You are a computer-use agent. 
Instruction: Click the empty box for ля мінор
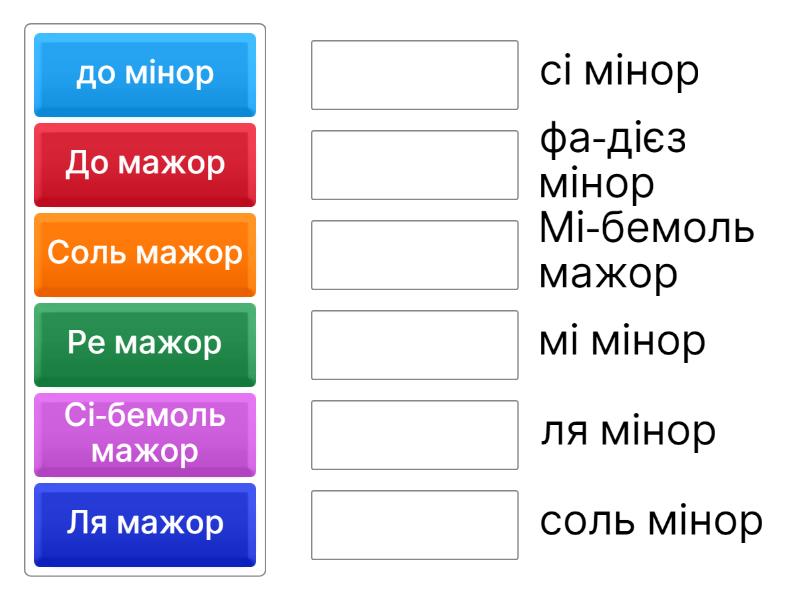click(x=414, y=434)
